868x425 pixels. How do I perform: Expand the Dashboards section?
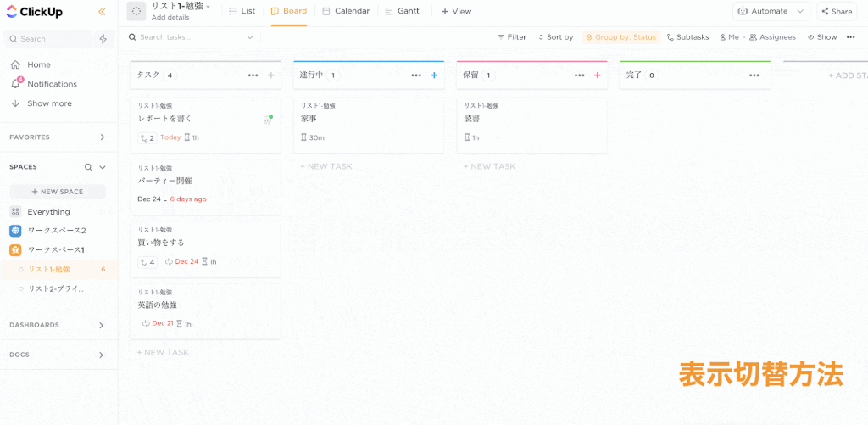coord(102,325)
